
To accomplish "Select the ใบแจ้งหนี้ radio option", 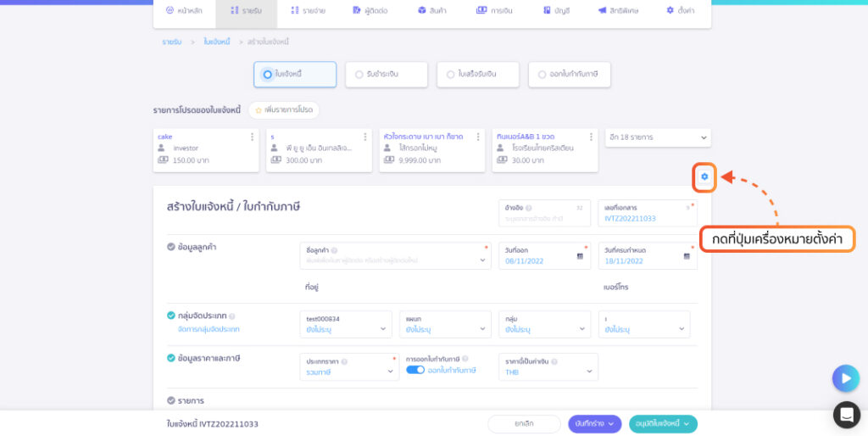I will point(267,75).
